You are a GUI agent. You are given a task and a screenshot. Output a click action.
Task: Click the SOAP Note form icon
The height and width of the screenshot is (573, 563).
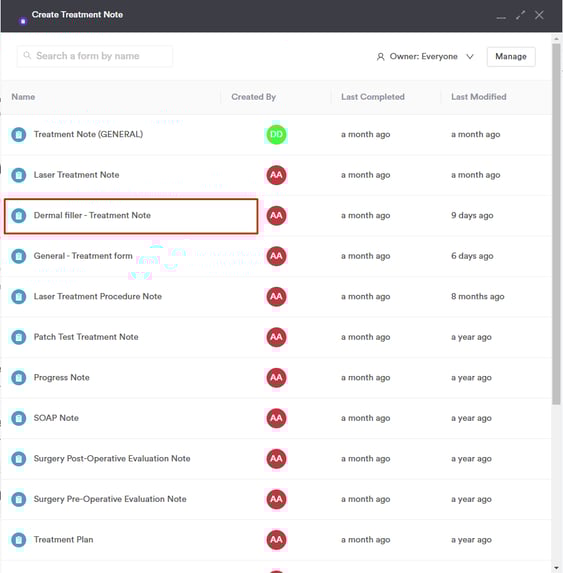(x=19, y=418)
